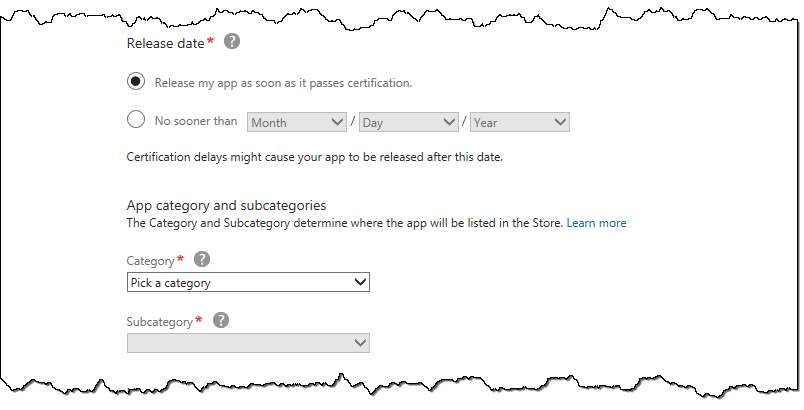804x410 pixels.
Task: Click the disabled Subcategory dropdown
Action: click(249, 343)
